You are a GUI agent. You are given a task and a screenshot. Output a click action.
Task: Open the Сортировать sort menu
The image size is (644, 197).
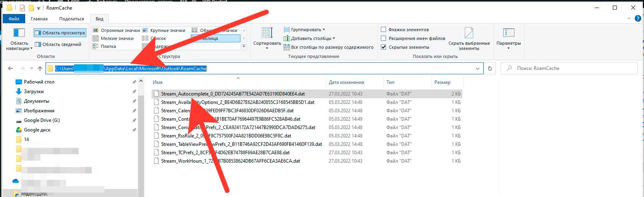tap(267, 38)
